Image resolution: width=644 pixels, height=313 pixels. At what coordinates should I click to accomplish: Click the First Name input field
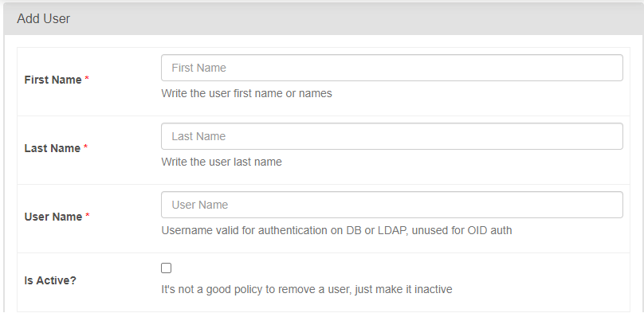pyautogui.click(x=392, y=68)
